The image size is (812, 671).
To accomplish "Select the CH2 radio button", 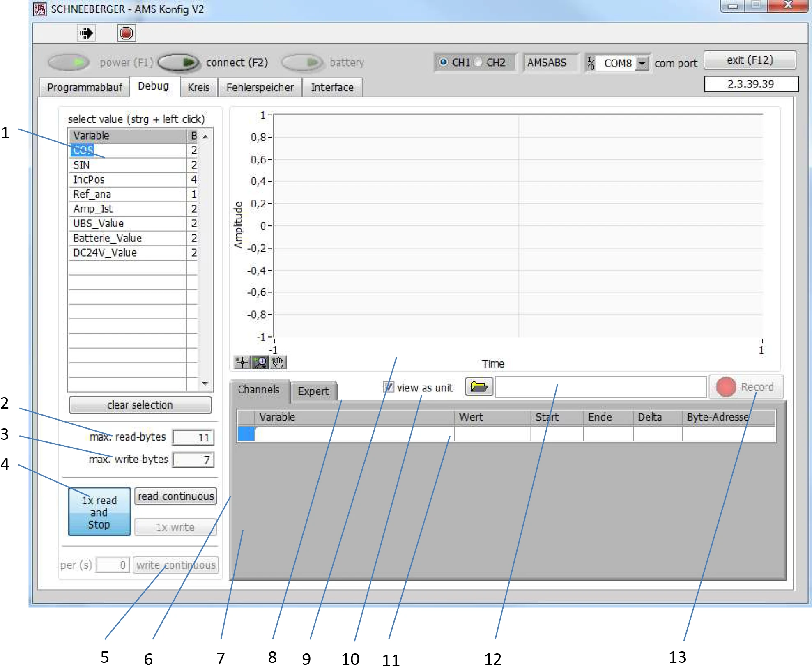I will pos(478,62).
